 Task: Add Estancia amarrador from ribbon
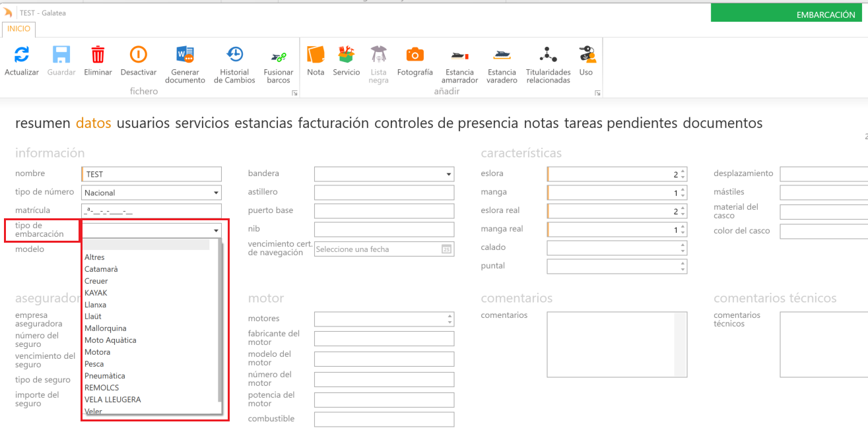pos(459,55)
